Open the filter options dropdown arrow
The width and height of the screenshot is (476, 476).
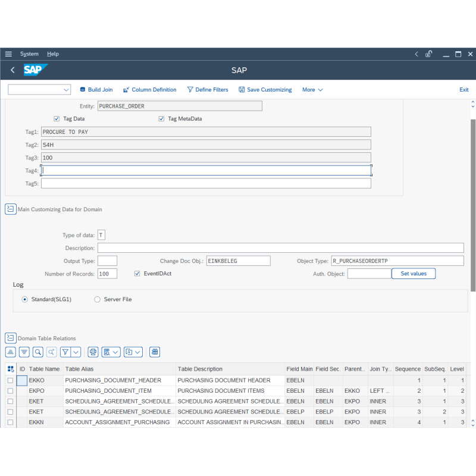coord(76,352)
